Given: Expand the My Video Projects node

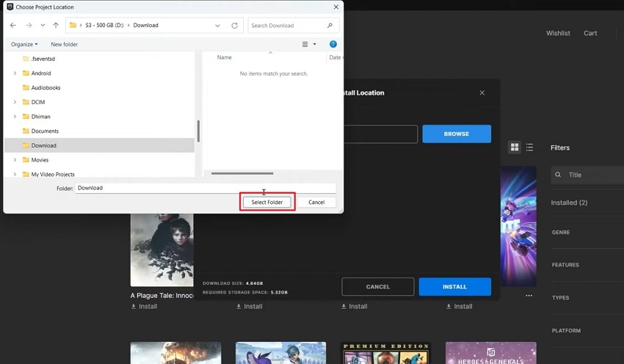Looking at the screenshot, I should coord(15,174).
